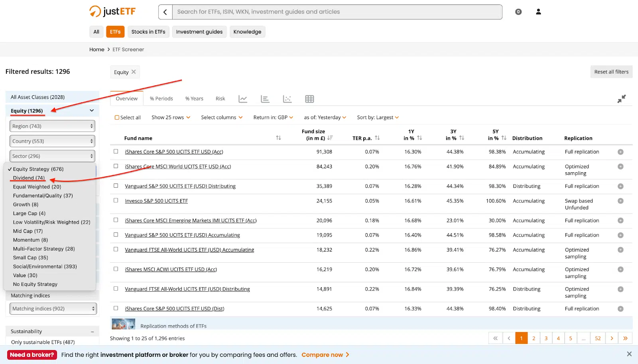
Task: Open as of: Yesterday dropdown
Action: click(x=325, y=118)
